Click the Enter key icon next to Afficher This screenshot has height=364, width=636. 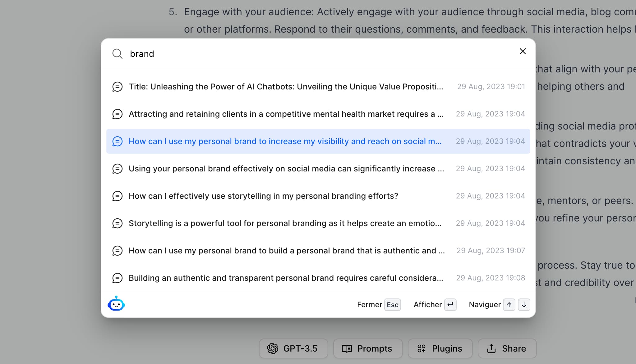pos(450,305)
